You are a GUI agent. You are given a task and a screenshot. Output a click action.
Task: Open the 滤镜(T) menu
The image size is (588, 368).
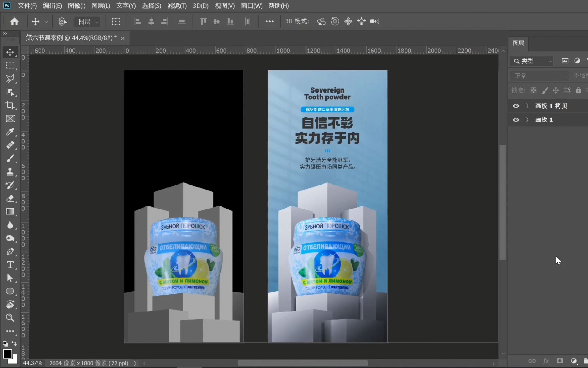point(177,6)
